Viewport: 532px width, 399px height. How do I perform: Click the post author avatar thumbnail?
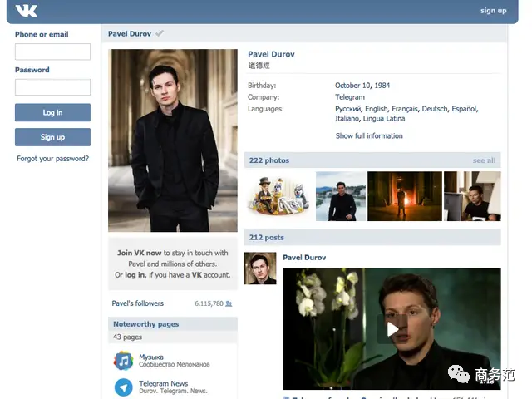click(260, 268)
